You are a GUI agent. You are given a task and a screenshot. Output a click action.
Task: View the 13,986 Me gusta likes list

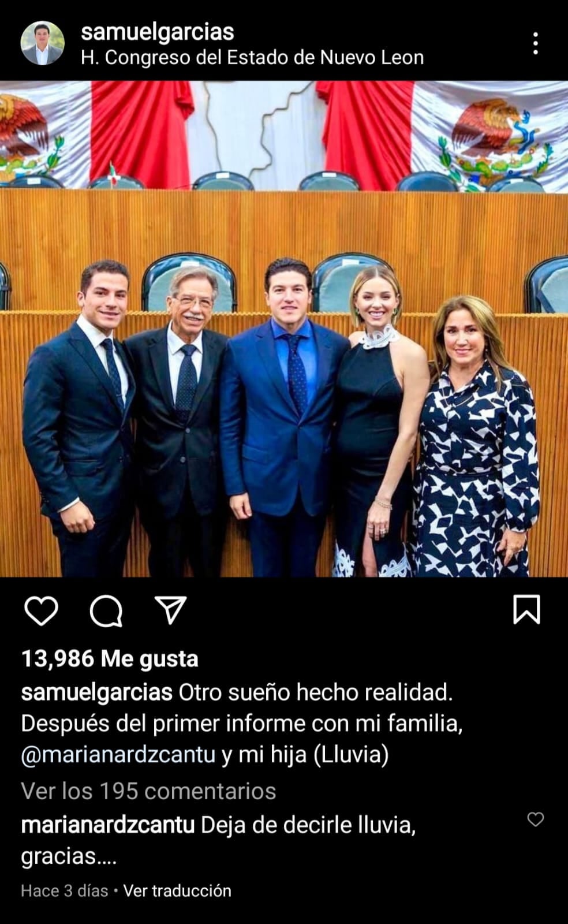(x=110, y=658)
